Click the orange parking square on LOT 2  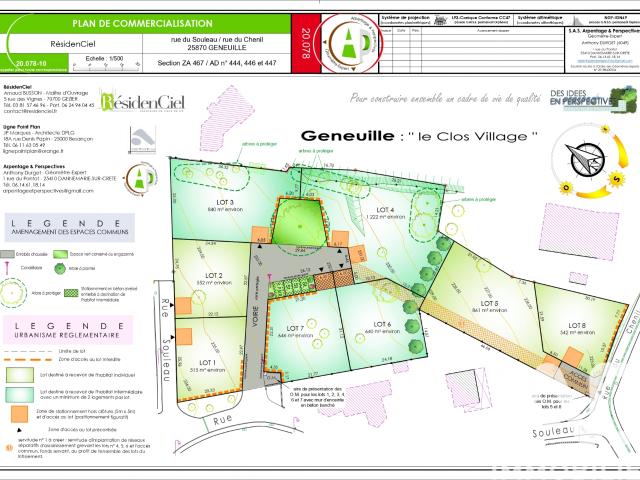[x=183, y=306]
